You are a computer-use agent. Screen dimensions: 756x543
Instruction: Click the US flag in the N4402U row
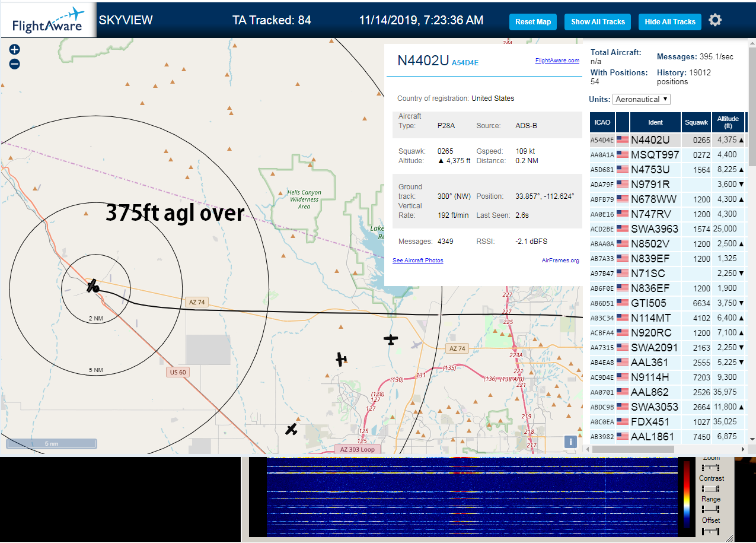point(623,140)
